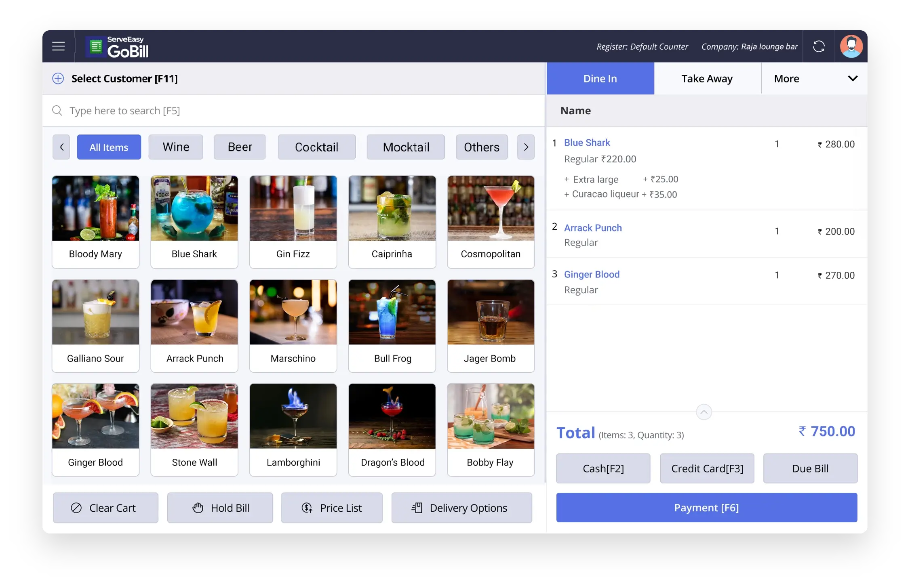
Task: Open the hamburger navigation menu
Action: click(x=59, y=46)
